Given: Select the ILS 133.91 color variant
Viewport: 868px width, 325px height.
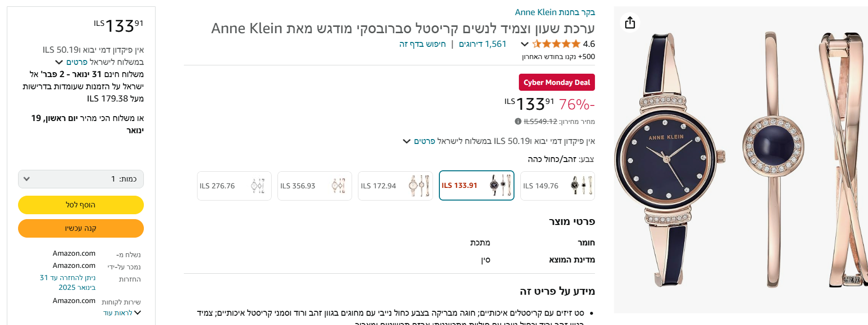Looking at the screenshot, I should [x=476, y=185].
